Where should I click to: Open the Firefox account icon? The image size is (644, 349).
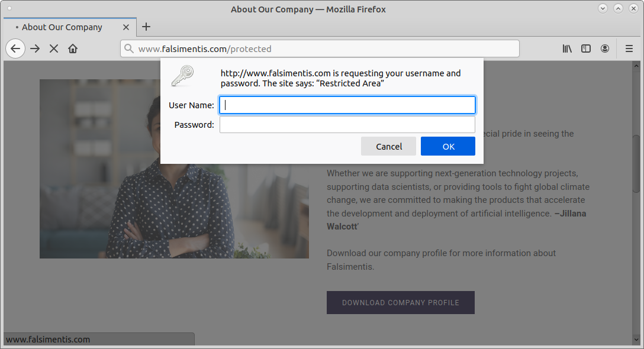click(604, 49)
